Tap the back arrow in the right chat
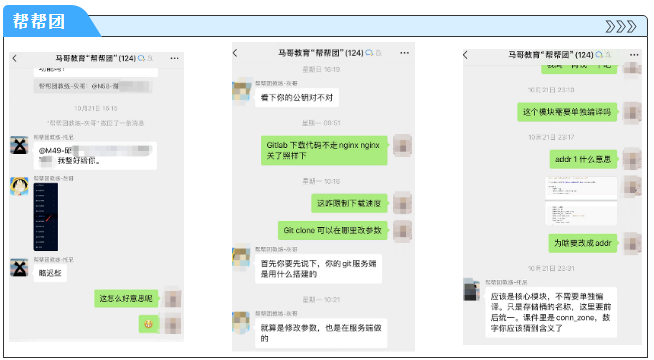654x360 pixels. point(465,55)
